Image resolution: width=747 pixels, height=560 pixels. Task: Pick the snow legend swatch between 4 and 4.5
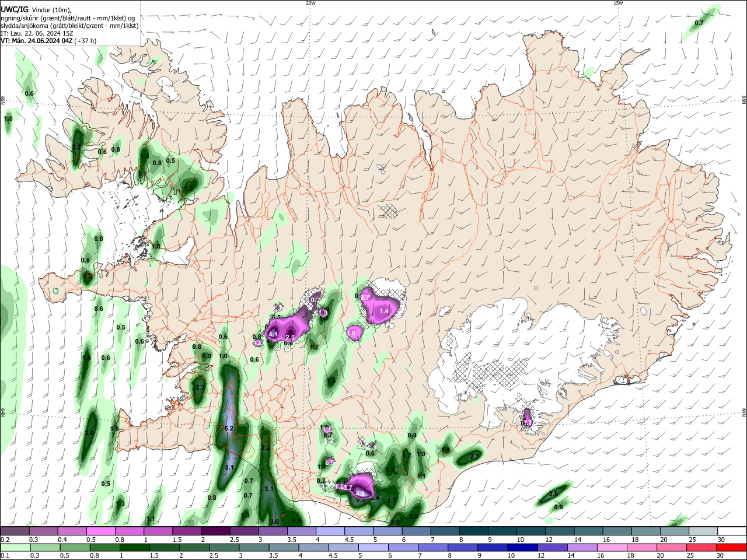pyautogui.click(x=331, y=531)
